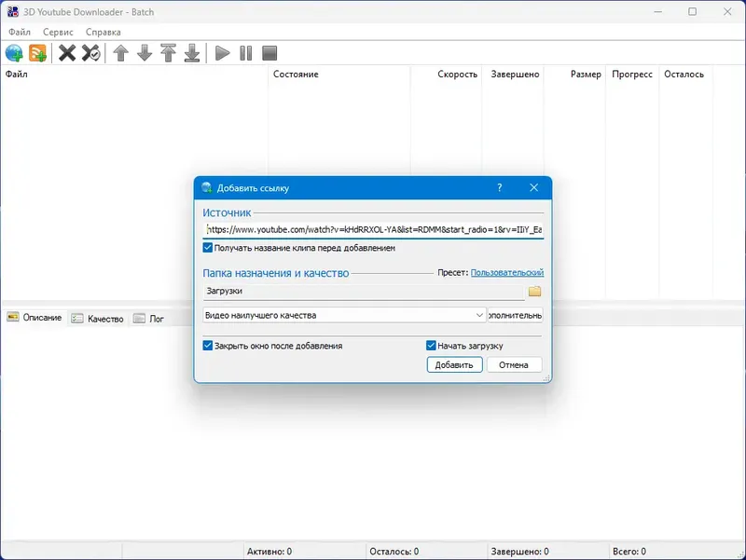Click the Добавить button
746x560 pixels.
(x=454, y=365)
